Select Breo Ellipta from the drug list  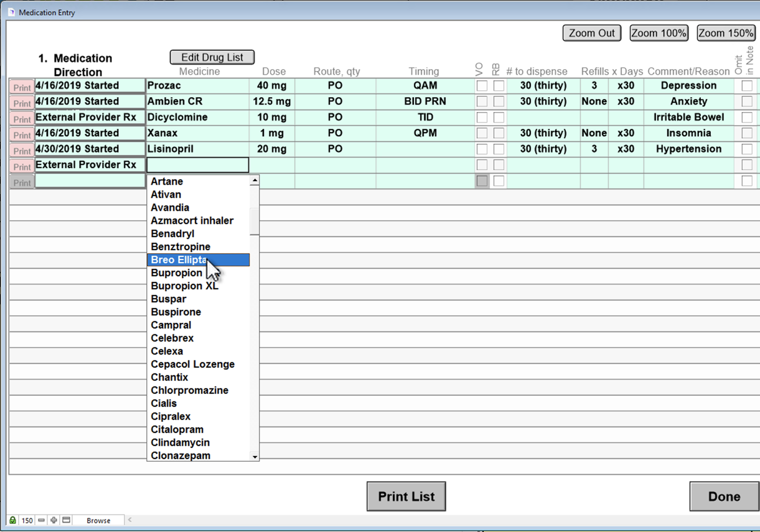coord(179,260)
